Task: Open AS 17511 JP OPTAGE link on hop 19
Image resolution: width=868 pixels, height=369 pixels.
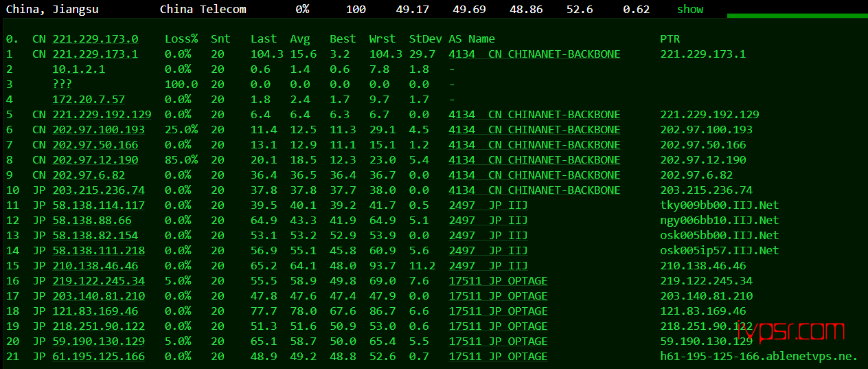Action: click(x=499, y=326)
